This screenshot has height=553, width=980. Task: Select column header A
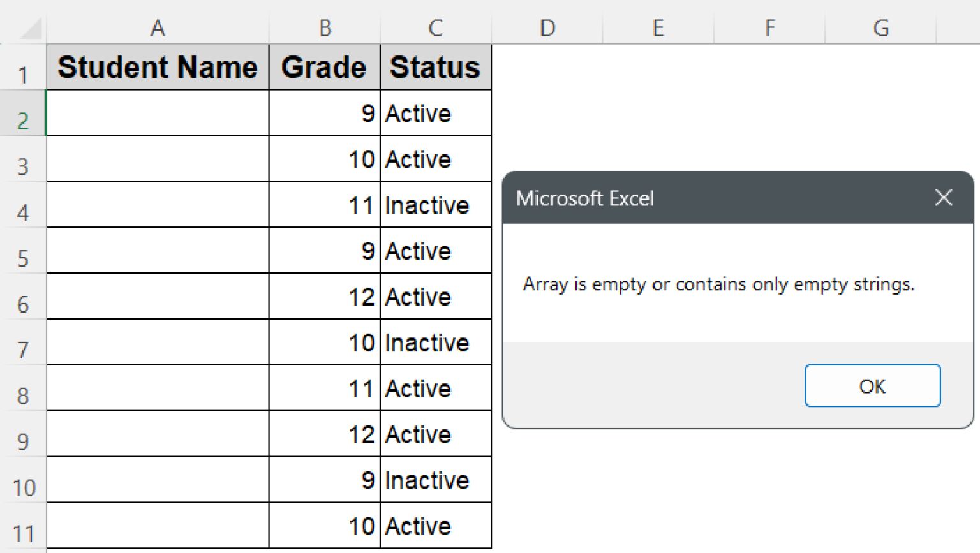(x=157, y=28)
